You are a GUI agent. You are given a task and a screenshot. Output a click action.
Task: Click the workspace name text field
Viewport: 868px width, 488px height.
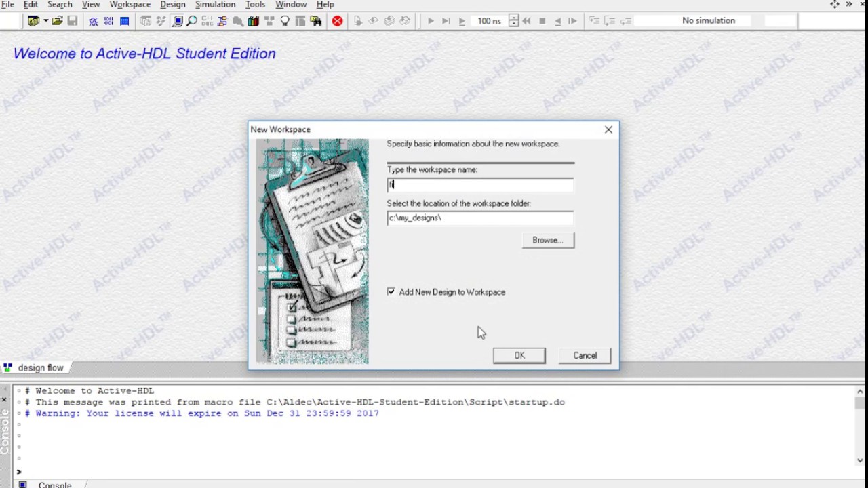click(x=480, y=184)
